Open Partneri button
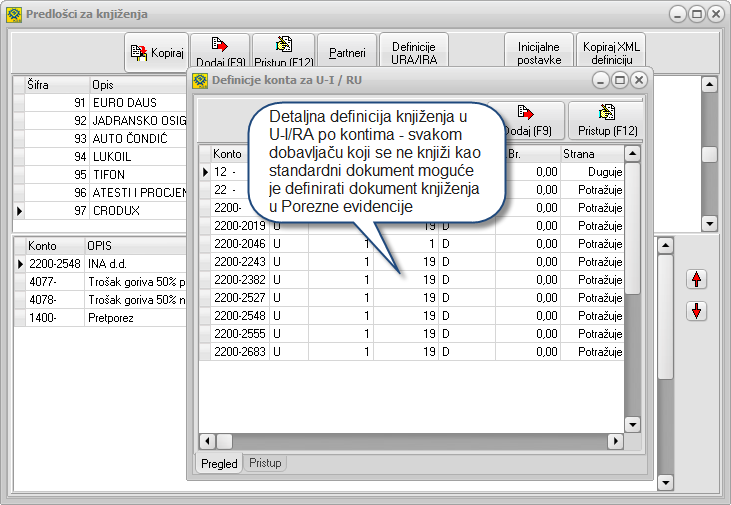The image size is (731, 505). pos(346,52)
